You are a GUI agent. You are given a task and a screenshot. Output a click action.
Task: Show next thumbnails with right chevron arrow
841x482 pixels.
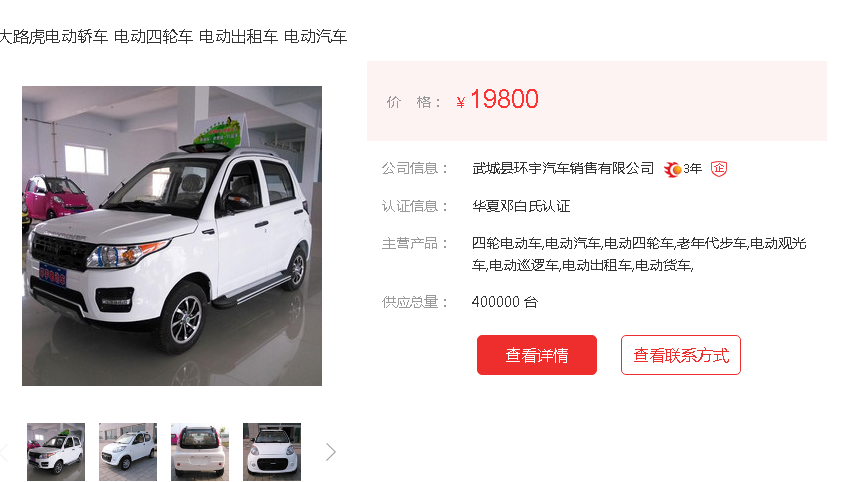[330, 452]
